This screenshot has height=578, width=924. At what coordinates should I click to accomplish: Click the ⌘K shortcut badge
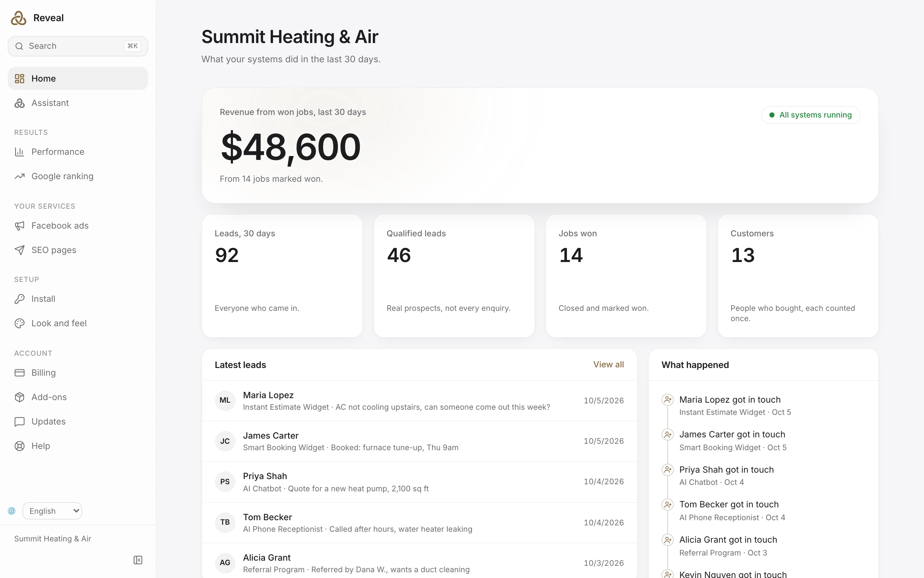133,46
